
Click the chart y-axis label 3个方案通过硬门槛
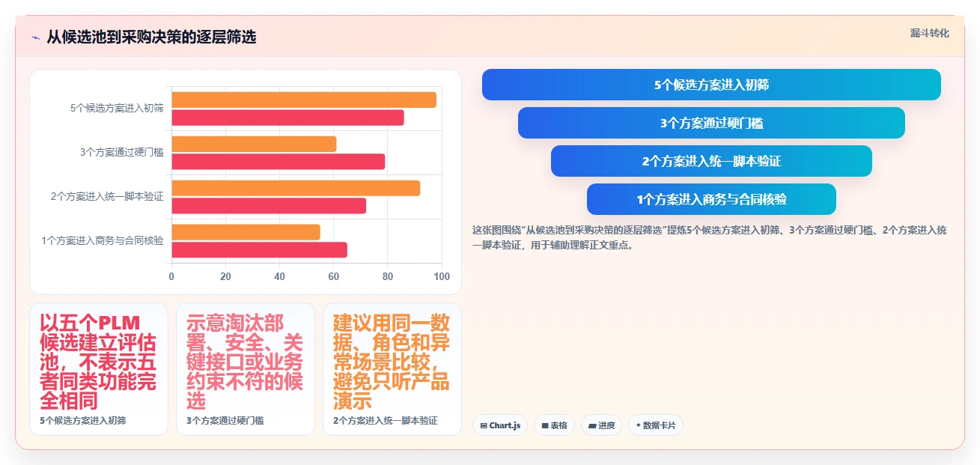coord(122,152)
